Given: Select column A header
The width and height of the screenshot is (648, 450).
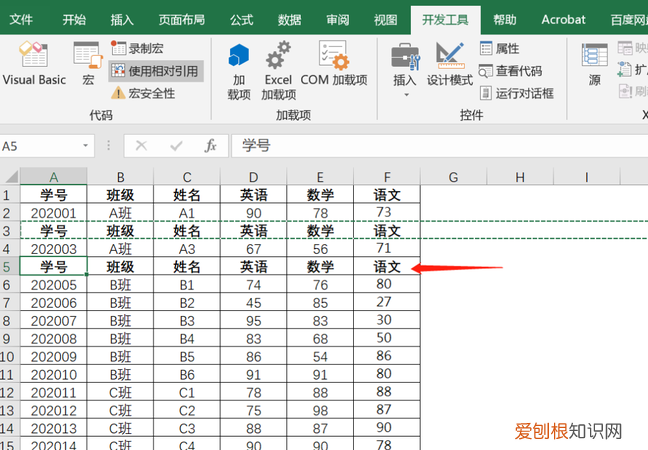Looking at the screenshot, I should (54, 177).
